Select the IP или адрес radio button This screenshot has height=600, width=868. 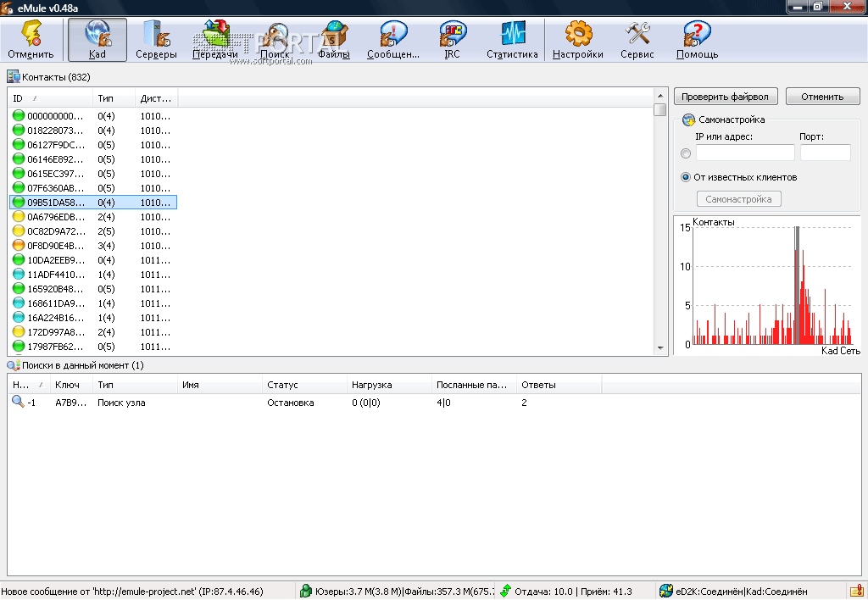point(685,153)
